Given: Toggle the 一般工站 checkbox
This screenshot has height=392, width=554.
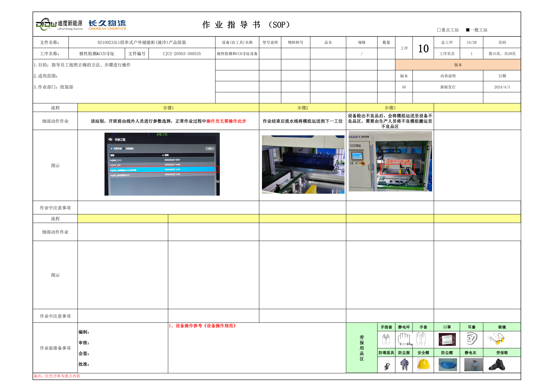Looking at the screenshot, I should click(x=468, y=30).
